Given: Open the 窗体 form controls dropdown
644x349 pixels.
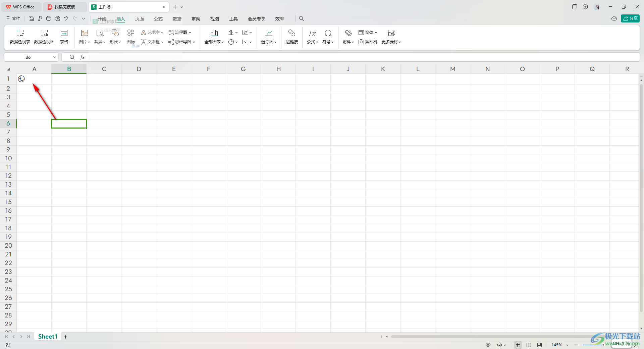Looking at the screenshot, I should pos(368,33).
